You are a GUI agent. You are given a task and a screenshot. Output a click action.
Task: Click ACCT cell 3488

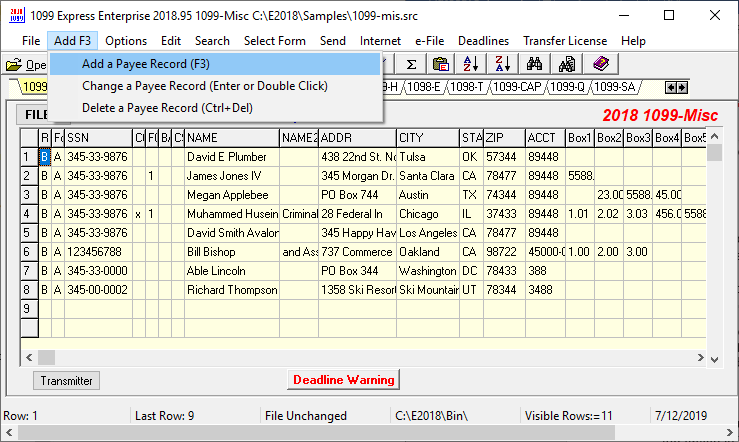pos(545,290)
